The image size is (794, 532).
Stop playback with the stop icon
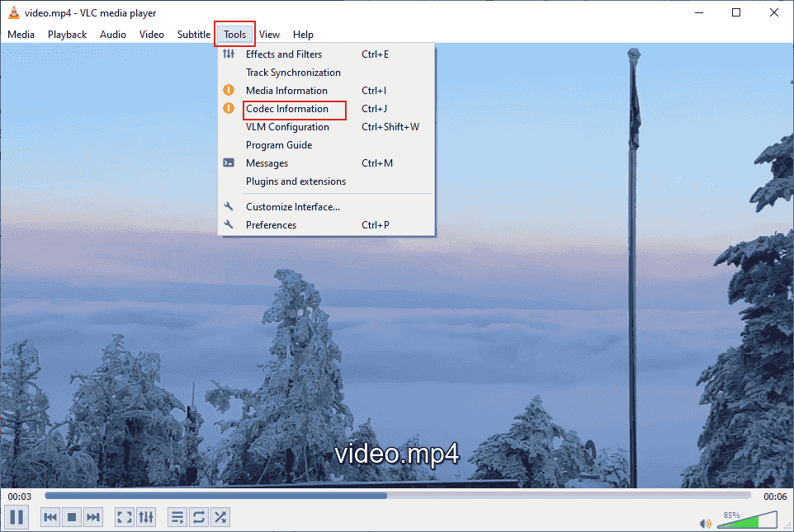pos(72,517)
